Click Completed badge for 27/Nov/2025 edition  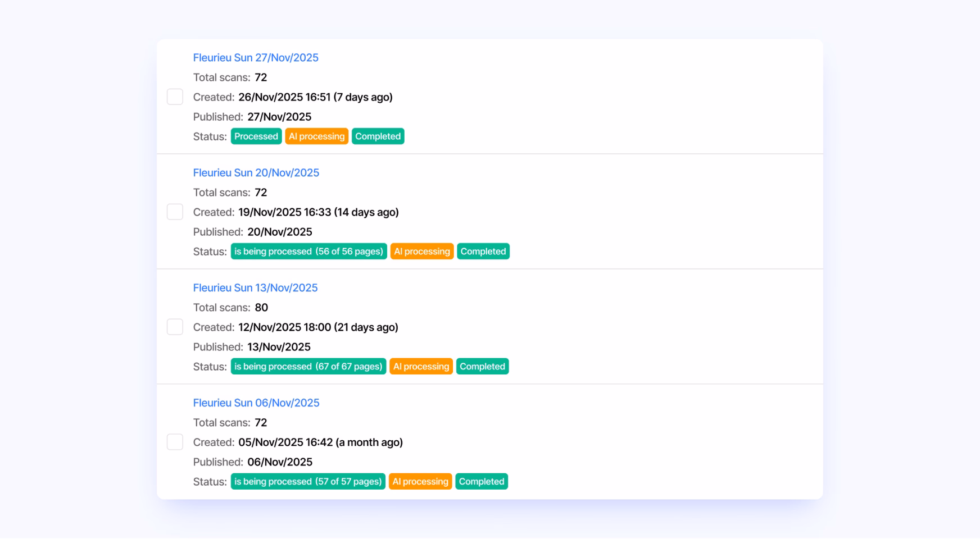[378, 136]
